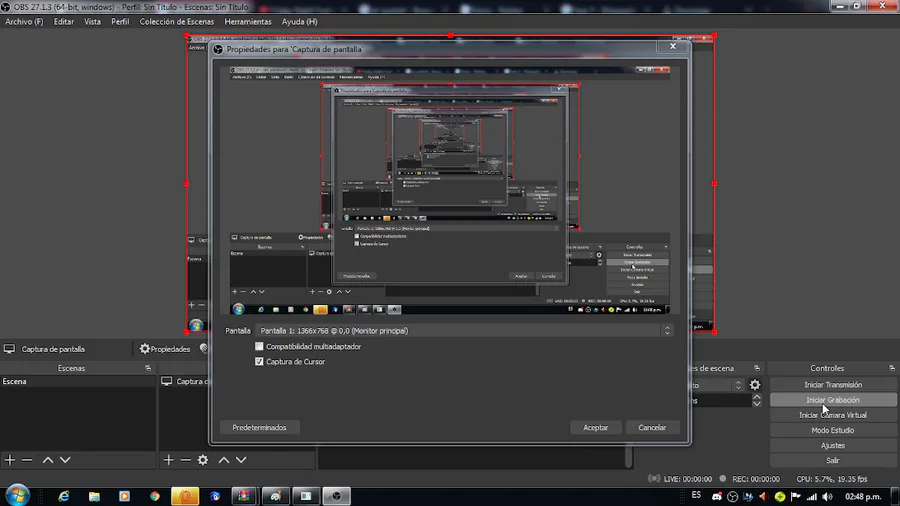Open source properties via the sources gear icon

203,460
